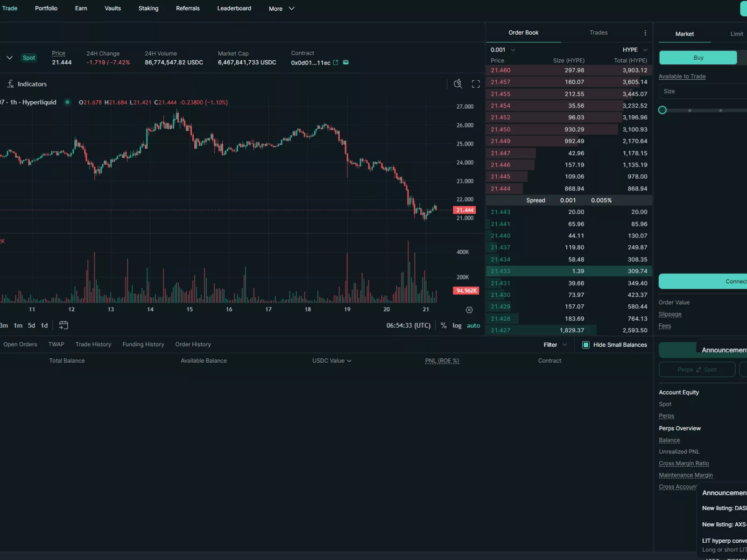Click the green wallet icon beside contract
The image size is (747, 560).
[346, 63]
